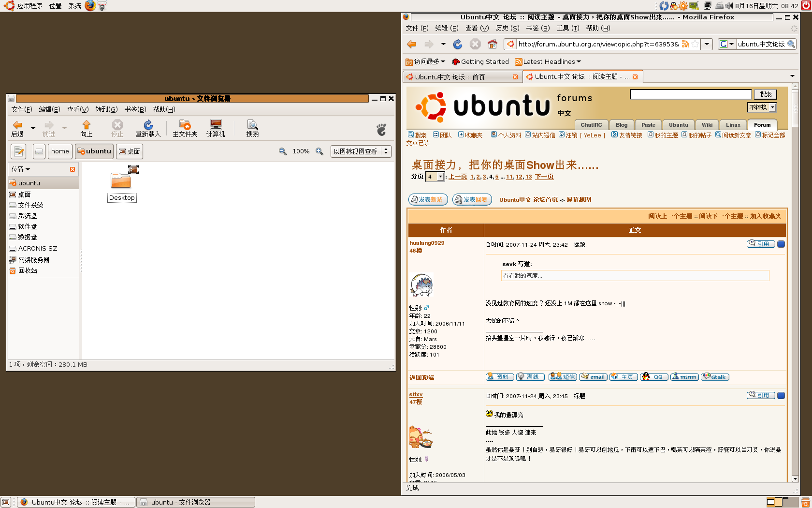The width and height of the screenshot is (812, 508).
Task: Click the 发表新帖 new post button
Action: tap(428, 199)
